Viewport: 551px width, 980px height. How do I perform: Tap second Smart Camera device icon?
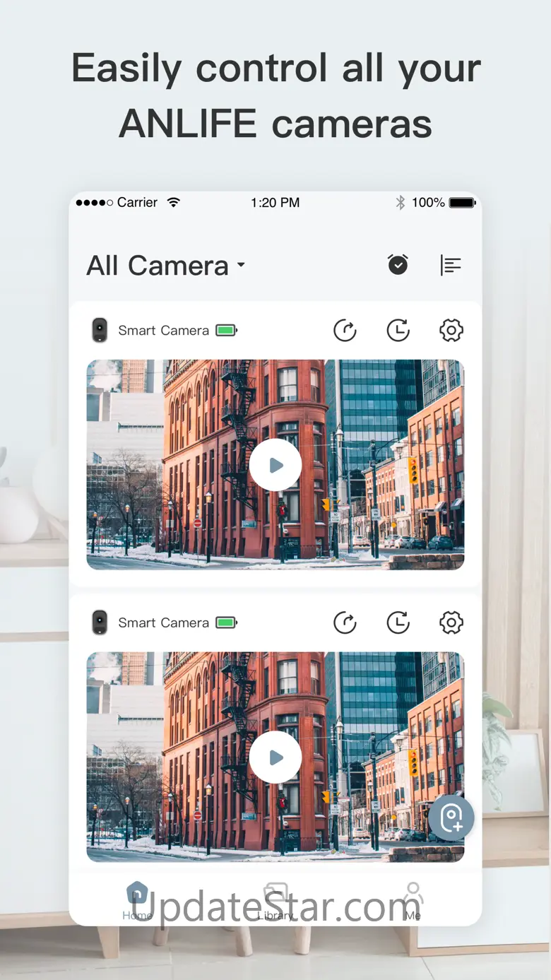pyautogui.click(x=100, y=622)
